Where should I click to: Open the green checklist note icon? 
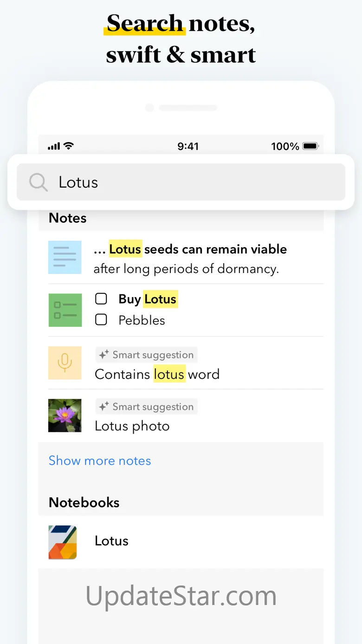[x=65, y=310]
